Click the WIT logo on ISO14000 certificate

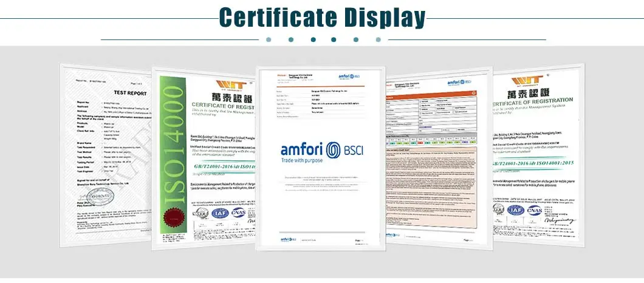[x=231, y=85]
